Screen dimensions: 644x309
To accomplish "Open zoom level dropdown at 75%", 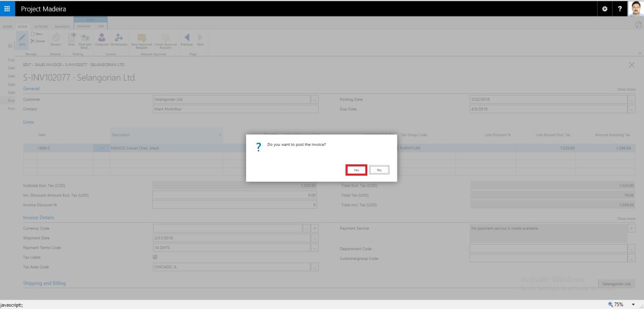I will tap(634, 304).
